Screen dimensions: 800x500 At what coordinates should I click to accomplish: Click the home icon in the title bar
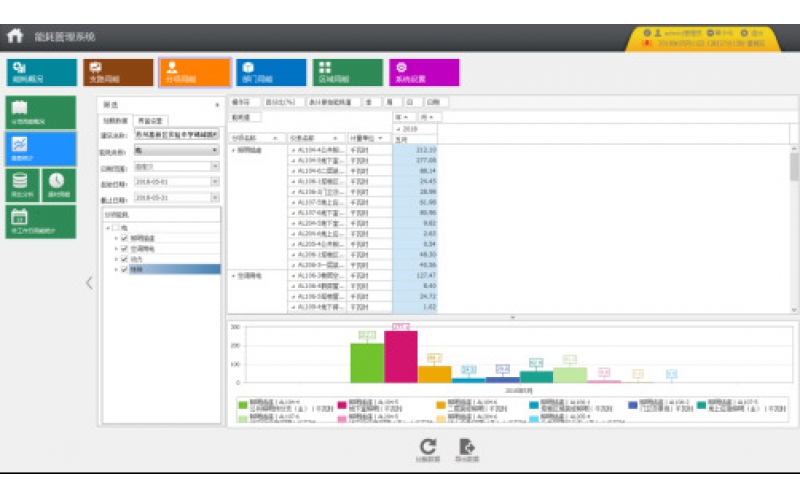14,36
